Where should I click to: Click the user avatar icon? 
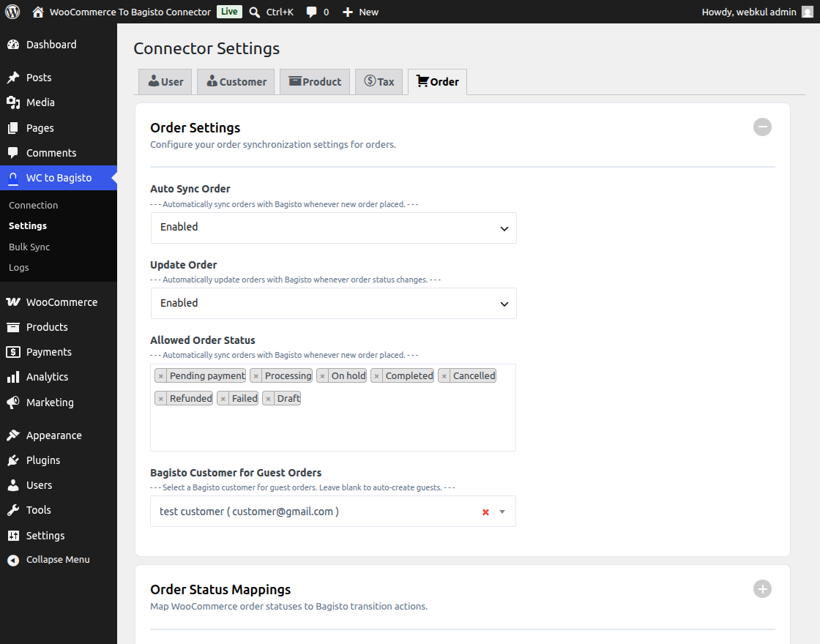[x=808, y=12]
